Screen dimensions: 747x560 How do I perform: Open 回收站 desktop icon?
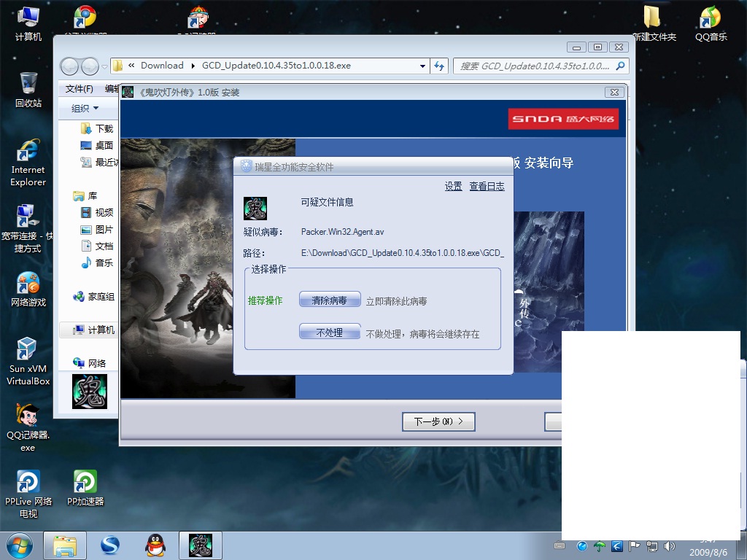point(28,90)
